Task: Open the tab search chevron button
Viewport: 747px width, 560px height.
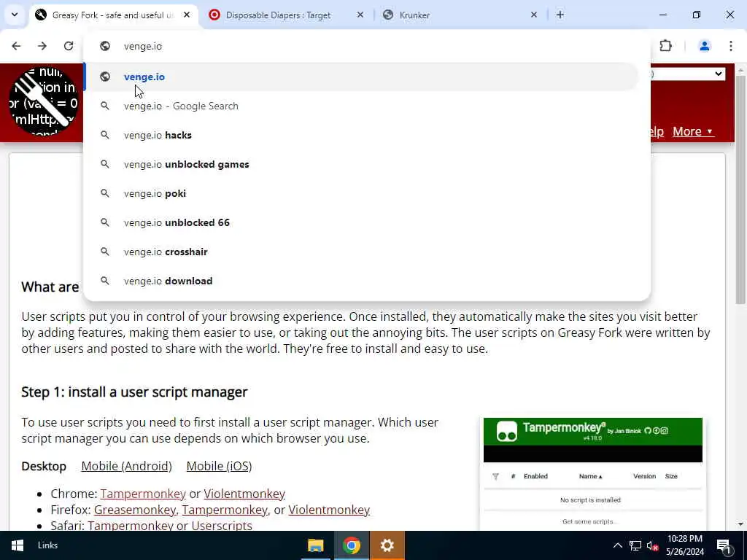Action: 15,15
